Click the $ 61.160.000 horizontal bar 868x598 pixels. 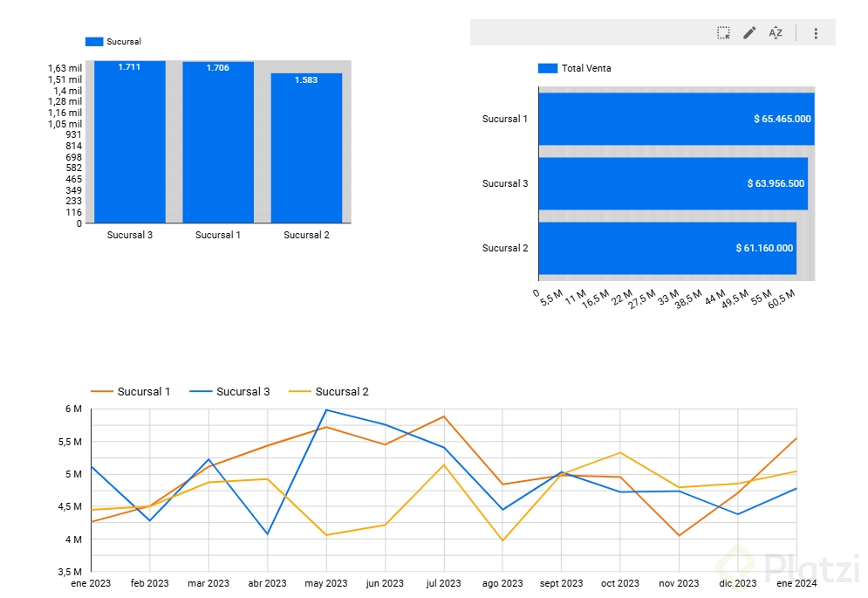click(667, 248)
